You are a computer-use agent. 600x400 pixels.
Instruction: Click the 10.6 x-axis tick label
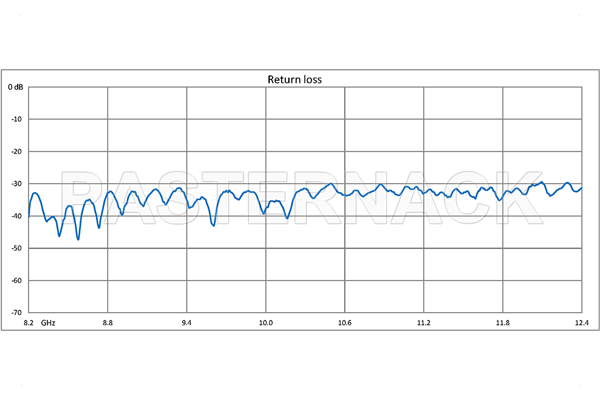coord(345,323)
